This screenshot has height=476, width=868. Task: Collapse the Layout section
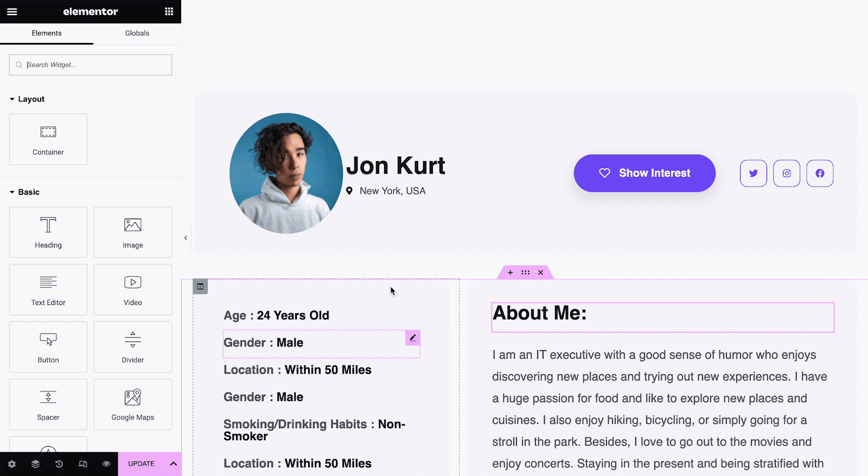[27, 99]
